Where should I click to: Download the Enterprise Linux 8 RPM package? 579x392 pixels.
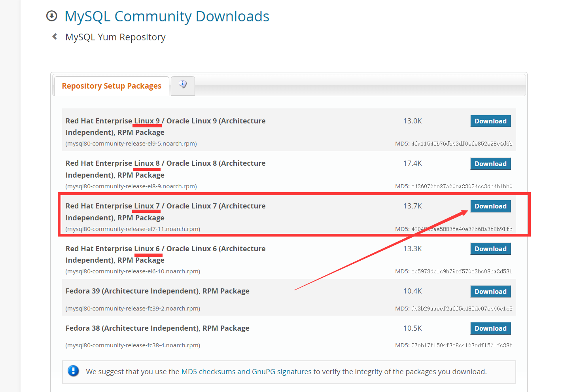tap(490, 164)
